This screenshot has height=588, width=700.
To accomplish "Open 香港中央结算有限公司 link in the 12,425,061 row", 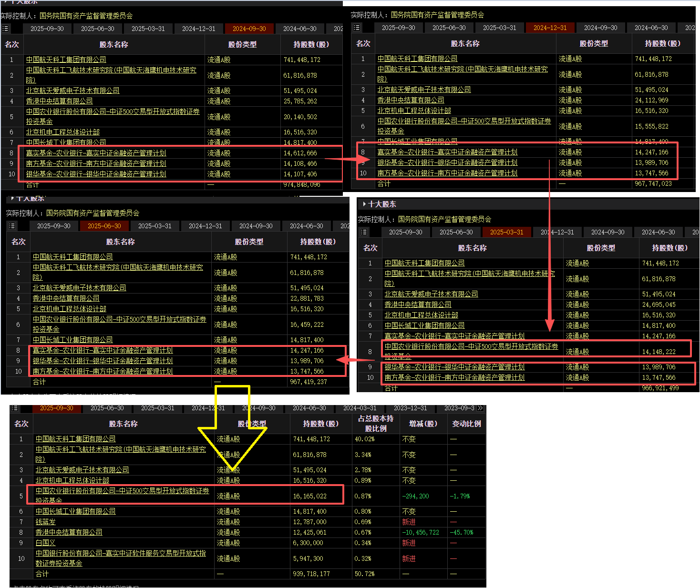I will [x=69, y=532].
